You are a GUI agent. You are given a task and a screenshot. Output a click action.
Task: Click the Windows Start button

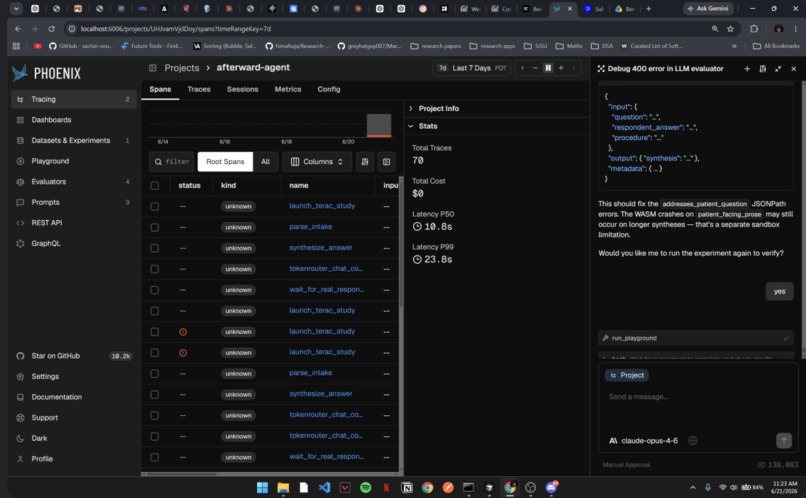pyautogui.click(x=262, y=487)
